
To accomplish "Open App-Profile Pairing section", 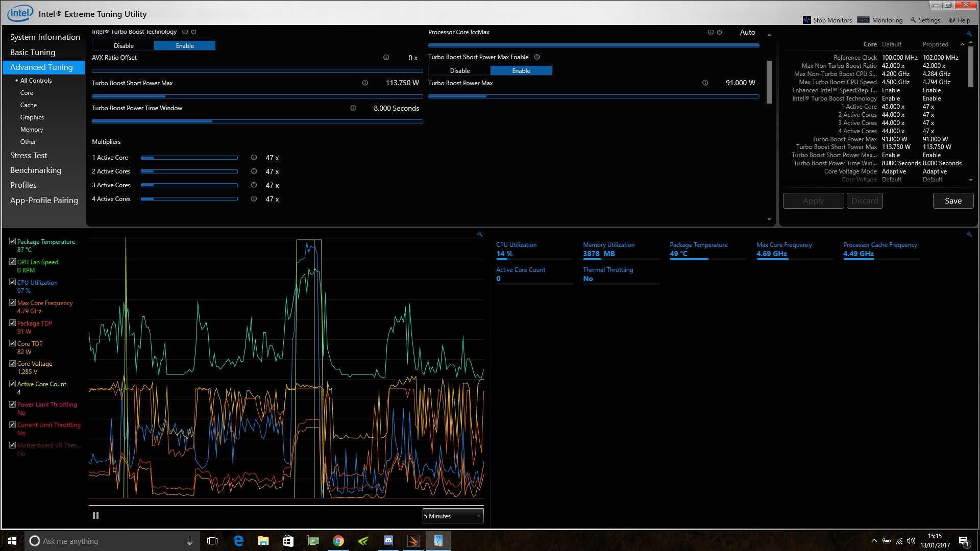I will point(44,201).
